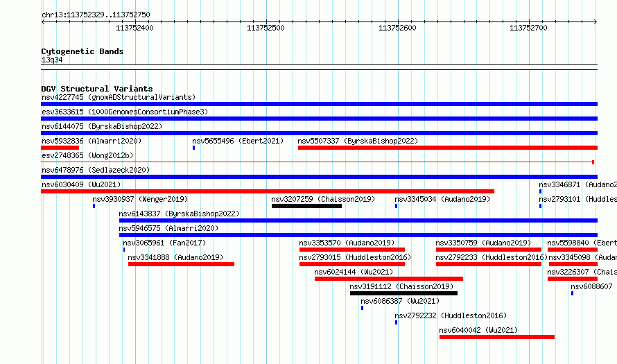
Task: Click the ruler's left arrowhead
Action: [x=43, y=22]
